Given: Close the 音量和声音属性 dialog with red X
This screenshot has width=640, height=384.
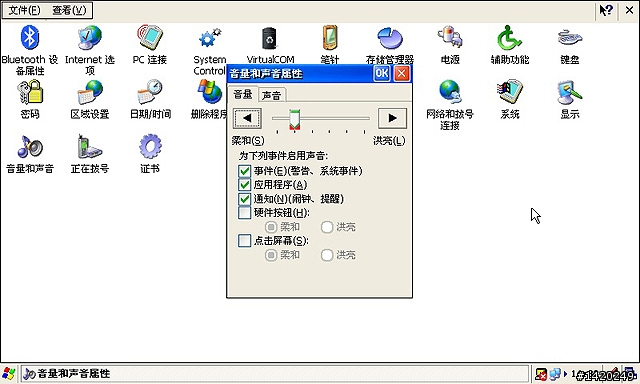Looking at the screenshot, I should coord(402,73).
